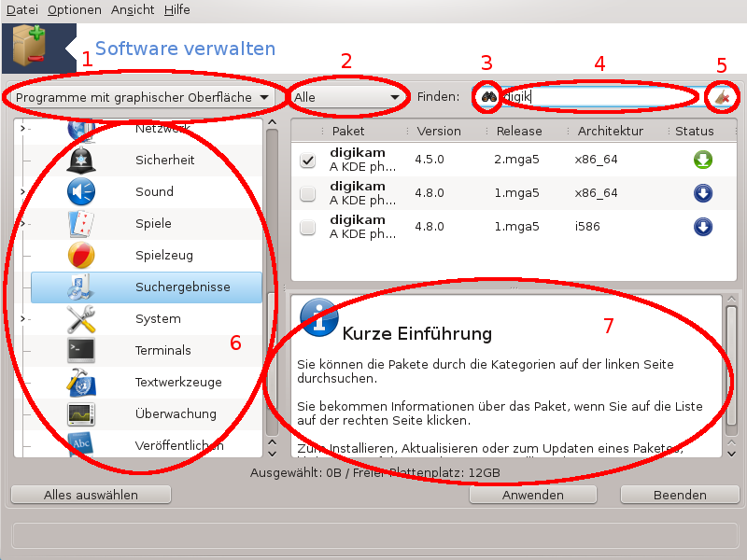Viewport: 747px width, 560px height.
Task: Select the Veröffentlichen Abc book icon
Action: tap(81, 445)
